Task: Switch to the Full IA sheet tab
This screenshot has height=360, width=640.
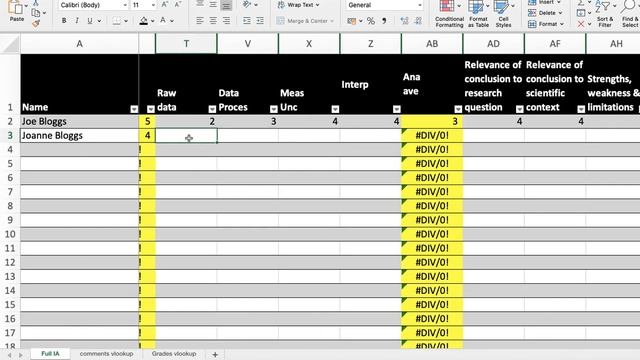Action: (50, 354)
